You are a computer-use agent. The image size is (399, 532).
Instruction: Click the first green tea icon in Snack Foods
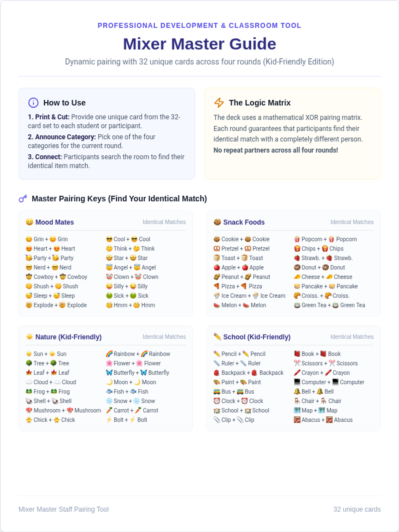(297, 305)
